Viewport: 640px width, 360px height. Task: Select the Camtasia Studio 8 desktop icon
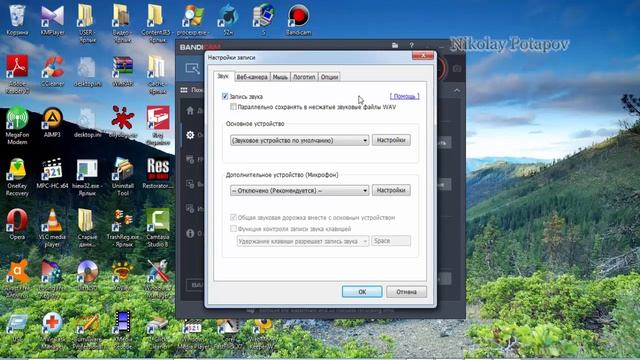158,228
